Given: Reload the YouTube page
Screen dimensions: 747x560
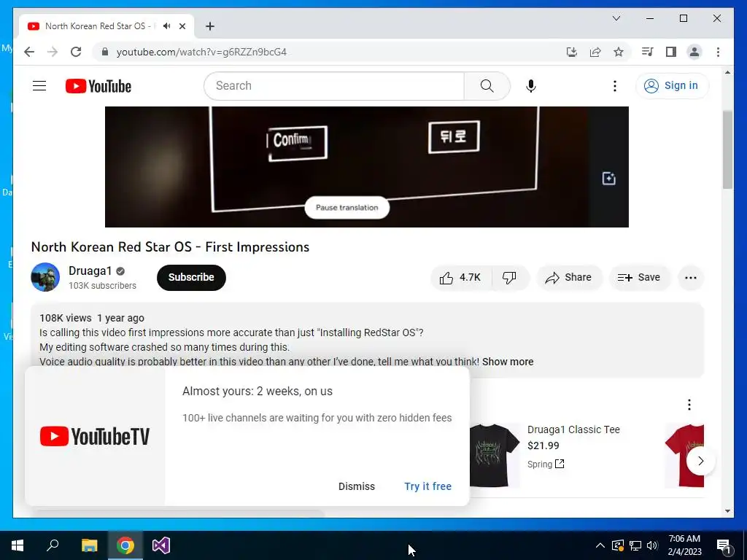Looking at the screenshot, I should coord(76,52).
